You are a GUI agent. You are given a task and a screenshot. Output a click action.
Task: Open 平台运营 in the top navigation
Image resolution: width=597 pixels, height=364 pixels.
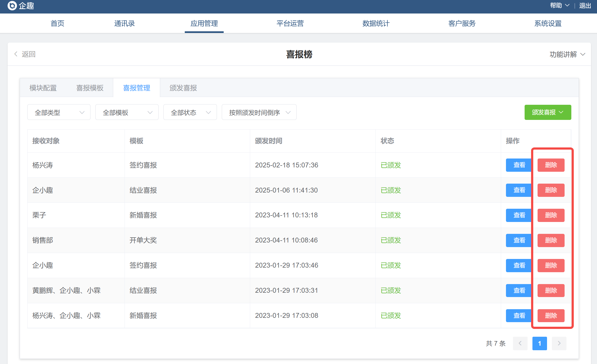tap(290, 23)
